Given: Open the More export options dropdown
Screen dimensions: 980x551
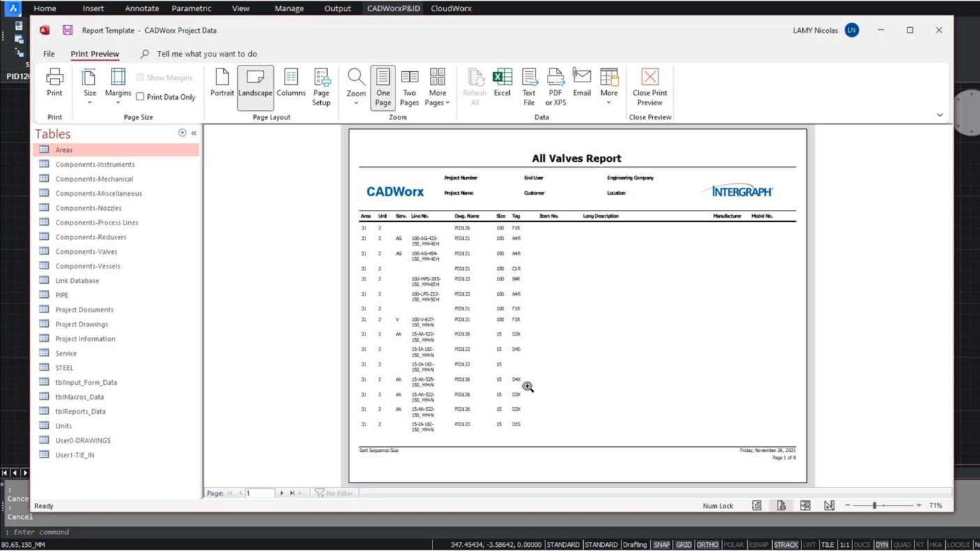Looking at the screenshot, I should point(609,86).
